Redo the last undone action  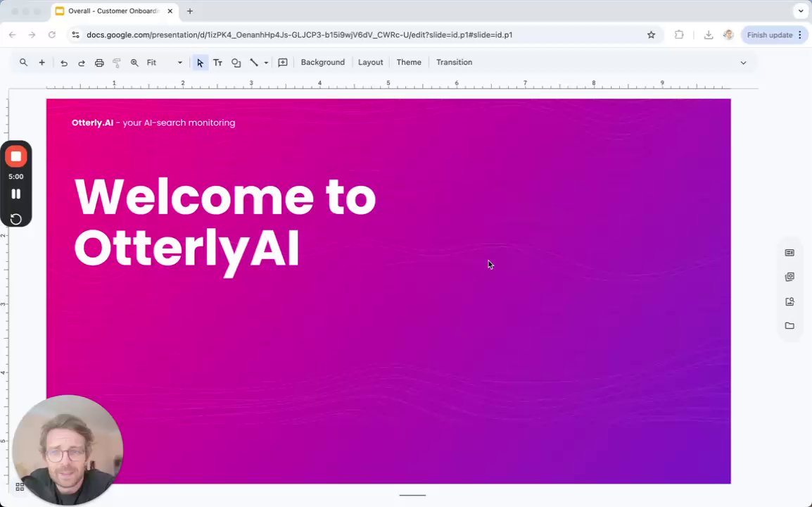tap(82, 63)
